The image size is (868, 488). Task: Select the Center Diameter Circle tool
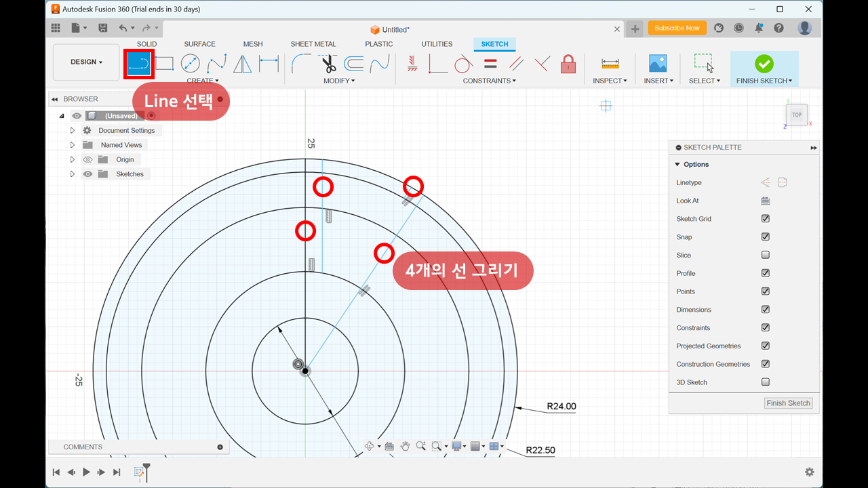click(x=191, y=64)
